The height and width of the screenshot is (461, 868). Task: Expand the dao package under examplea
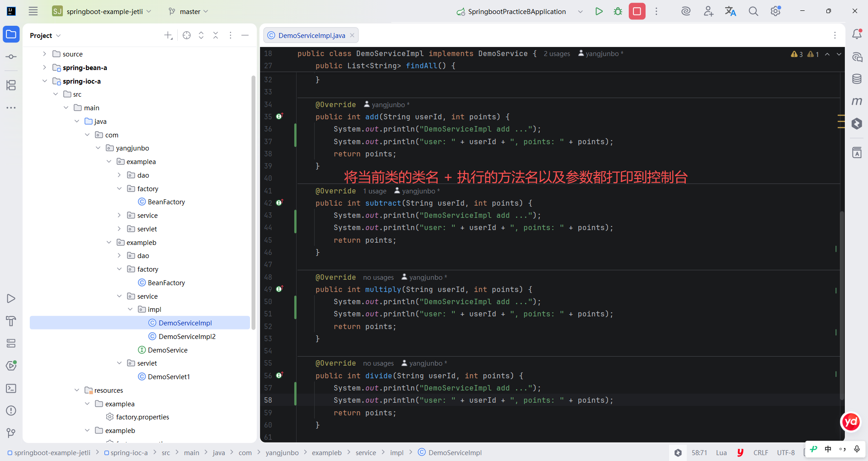pyautogui.click(x=119, y=175)
